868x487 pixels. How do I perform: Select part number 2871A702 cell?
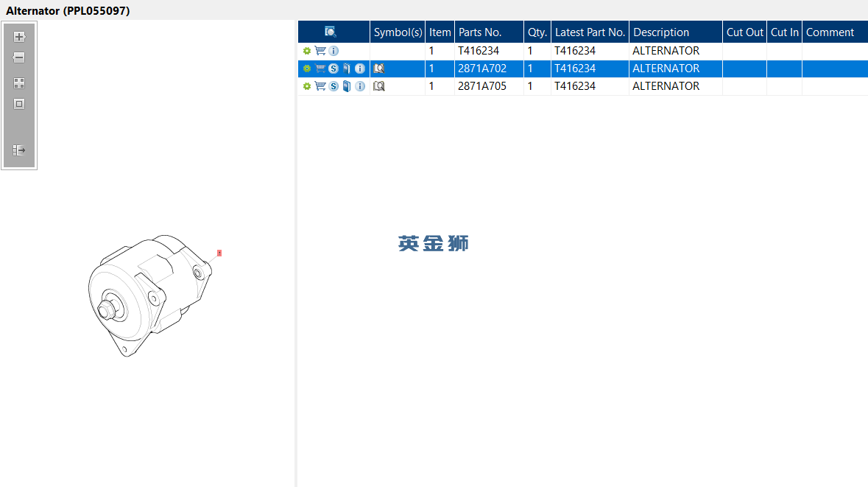[482, 69]
